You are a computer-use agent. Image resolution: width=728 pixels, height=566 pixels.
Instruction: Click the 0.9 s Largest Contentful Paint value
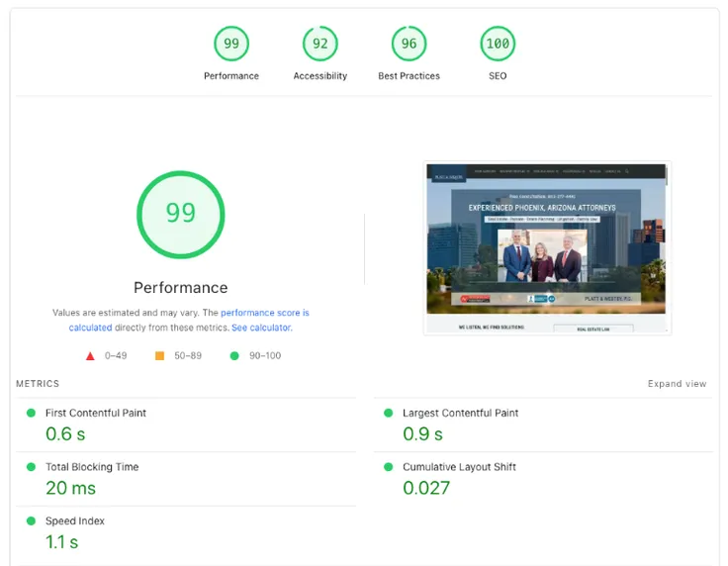[x=422, y=433]
